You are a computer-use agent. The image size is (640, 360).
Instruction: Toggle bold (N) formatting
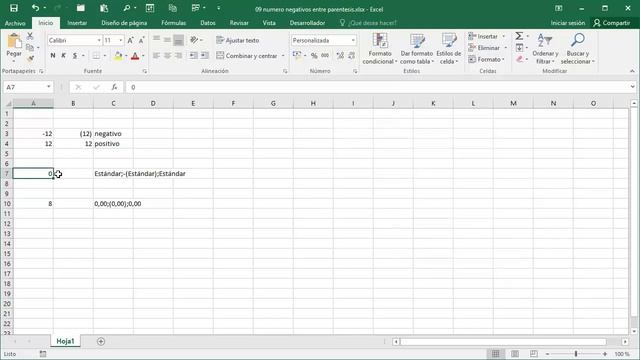tap(53, 56)
